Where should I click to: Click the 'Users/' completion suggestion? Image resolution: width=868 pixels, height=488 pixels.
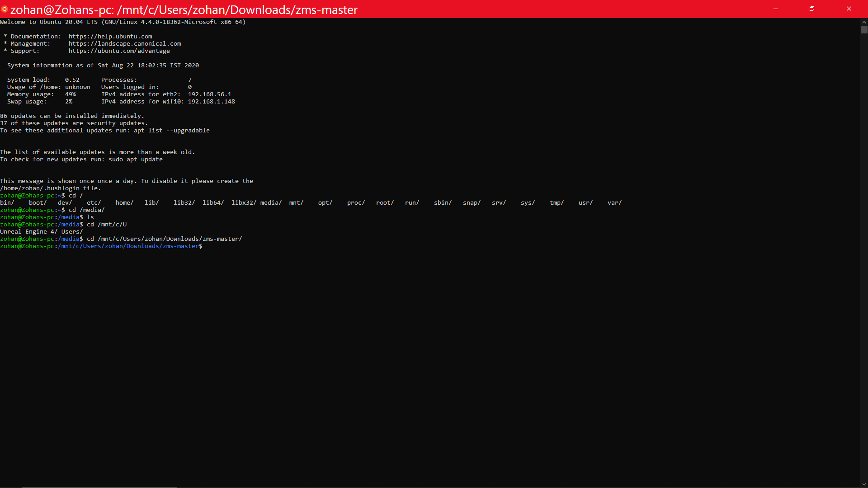72,232
